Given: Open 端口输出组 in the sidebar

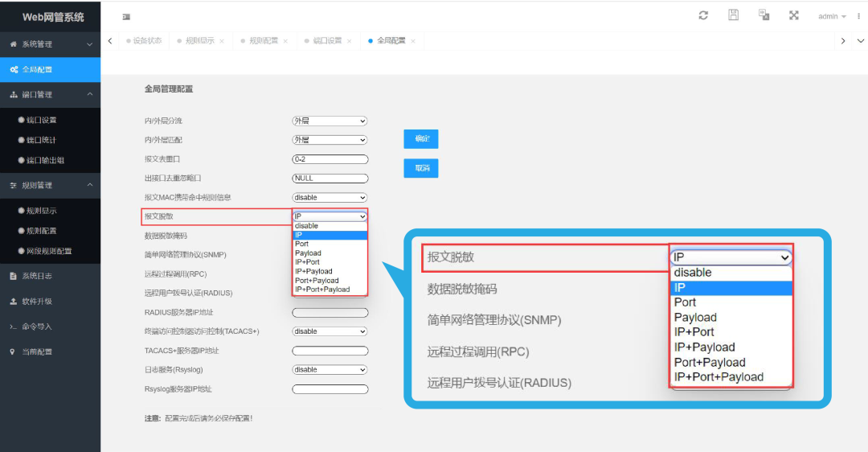Looking at the screenshot, I should 45,160.
